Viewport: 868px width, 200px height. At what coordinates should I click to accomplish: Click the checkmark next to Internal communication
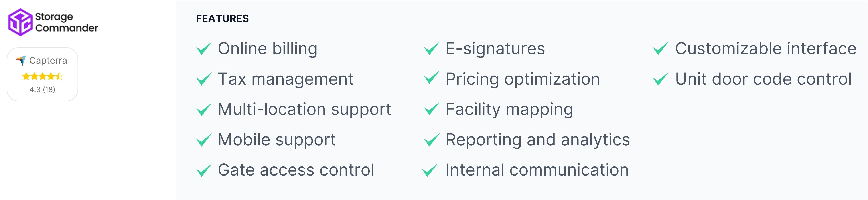pos(430,170)
